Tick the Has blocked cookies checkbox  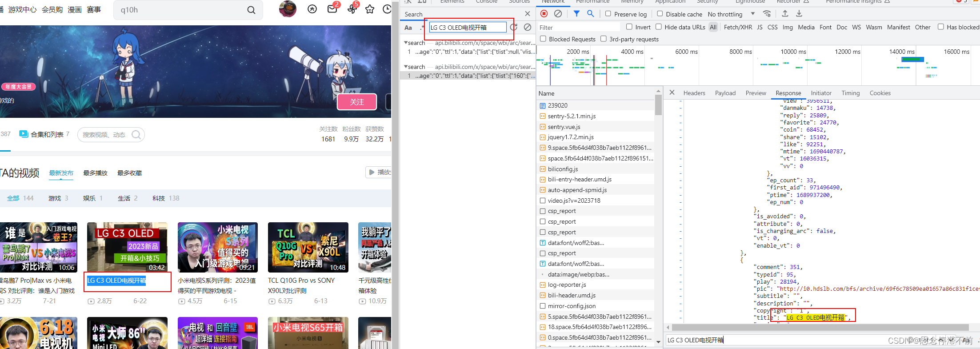coord(941,27)
